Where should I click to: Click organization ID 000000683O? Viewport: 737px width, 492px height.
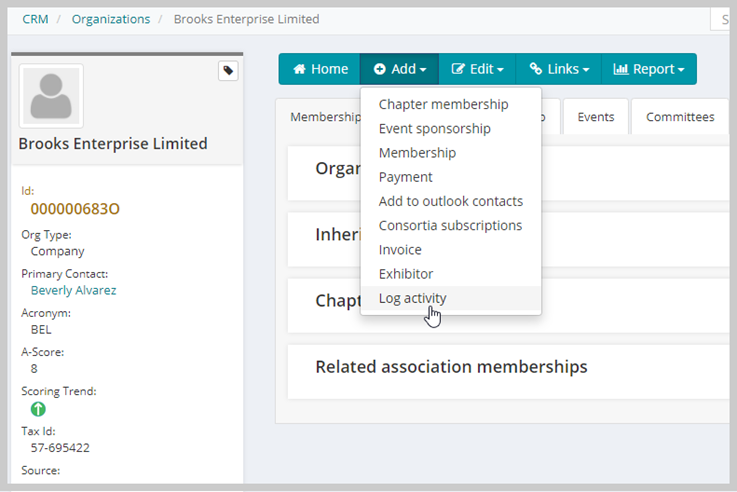(75, 209)
